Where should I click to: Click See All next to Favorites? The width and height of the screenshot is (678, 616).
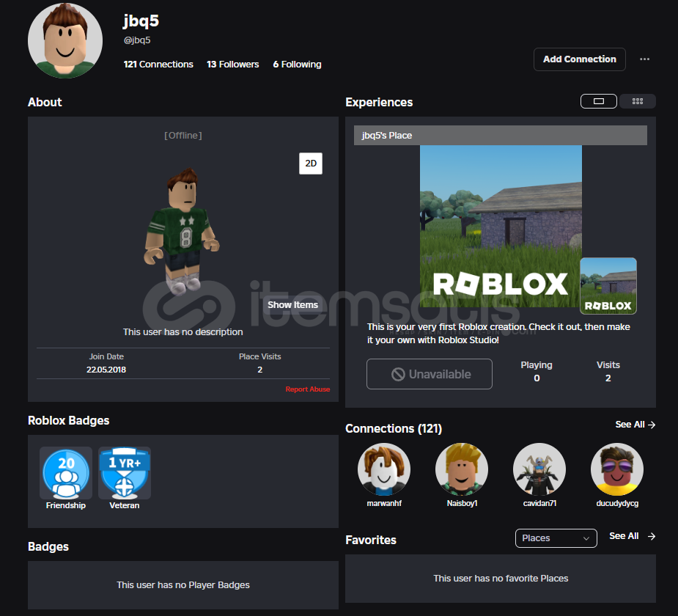pyautogui.click(x=632, y=536)
